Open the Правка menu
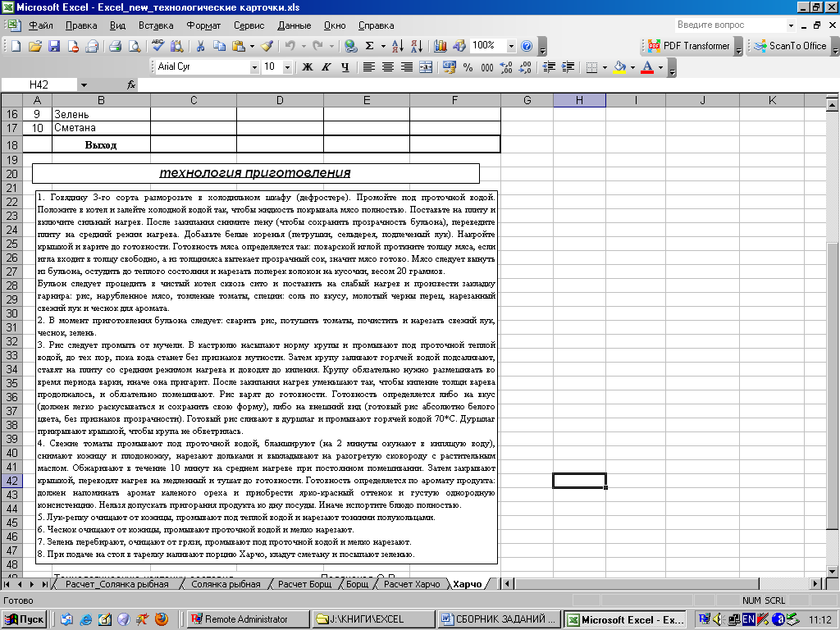840x630 pixels. click(x=81, y=25)
